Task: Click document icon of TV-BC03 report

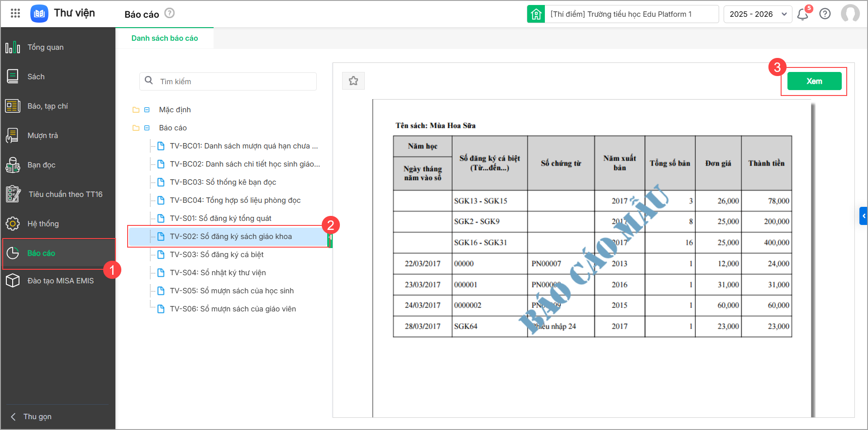Action: pyautogui.click(x=161, y=182)
